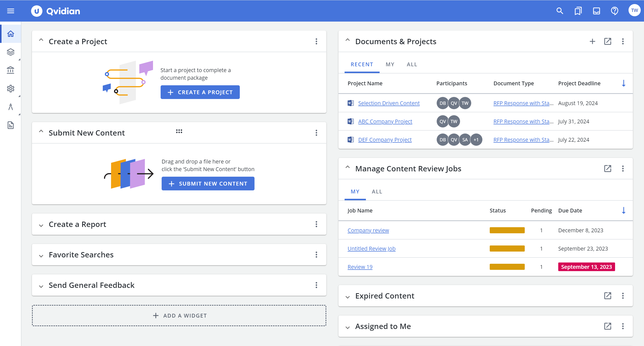This screenshot has height=346, width=644.
Task: Open ABC Company Project link
Action: 385,121
